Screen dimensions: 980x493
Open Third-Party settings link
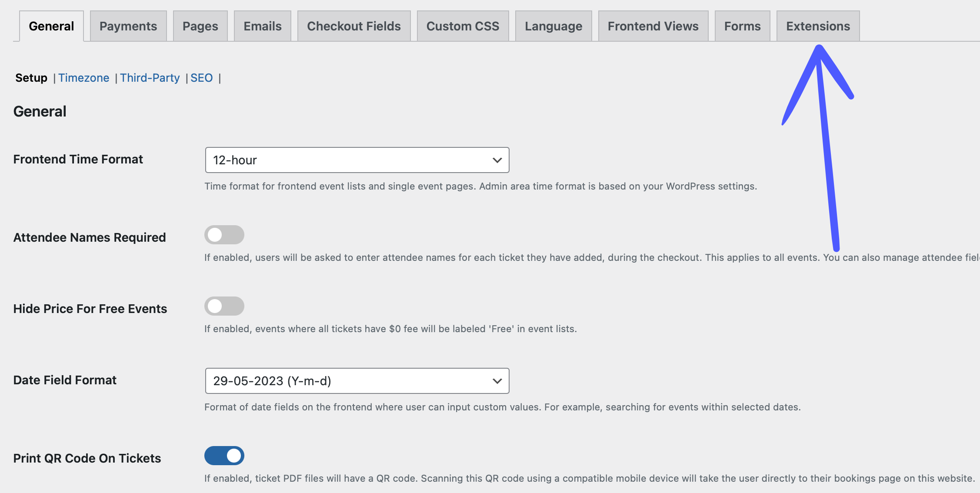pyautogui.click(x=150, y=78)
